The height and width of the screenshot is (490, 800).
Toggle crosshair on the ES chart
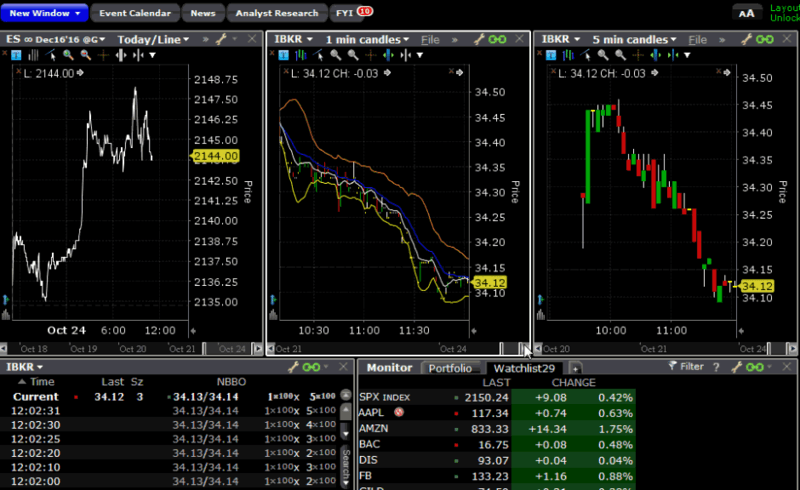[103, 55]
